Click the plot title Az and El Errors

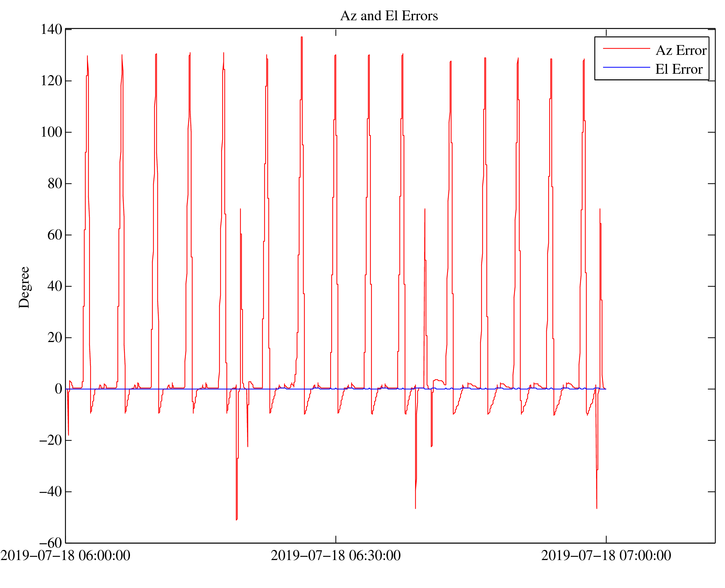pos(389,16)
